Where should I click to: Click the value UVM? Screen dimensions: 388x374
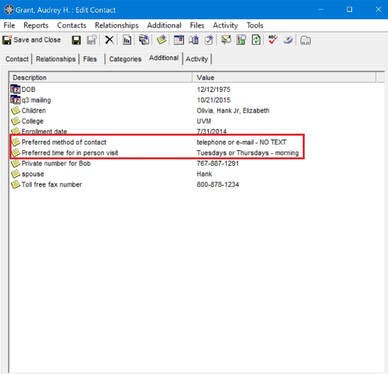(x=204, y=121)
